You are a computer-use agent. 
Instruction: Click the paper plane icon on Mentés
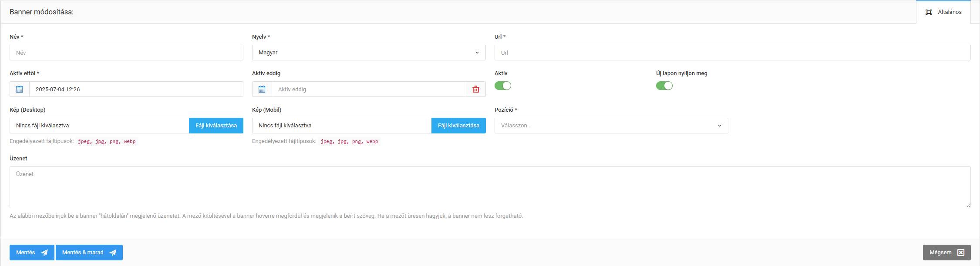pos(44,253)
